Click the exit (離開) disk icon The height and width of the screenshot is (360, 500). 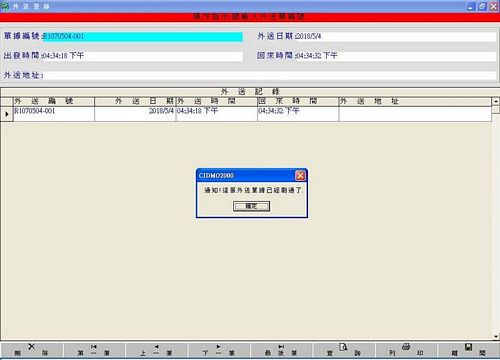pyautogui.click(x=468, y=347)
